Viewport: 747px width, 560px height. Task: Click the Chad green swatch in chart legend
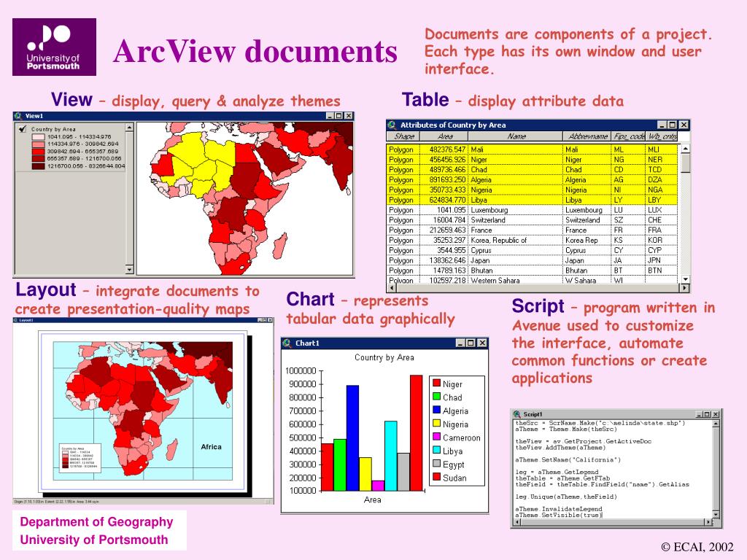pos(436,396)
